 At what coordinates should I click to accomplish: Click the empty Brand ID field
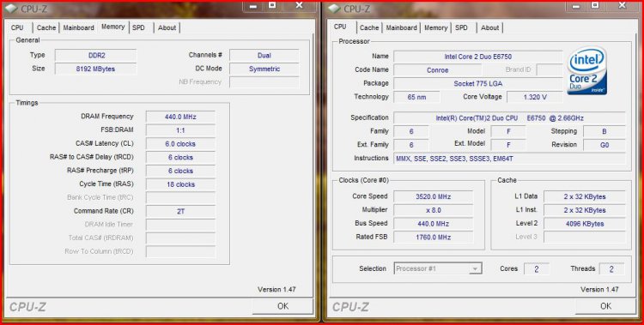pos(550,69)
